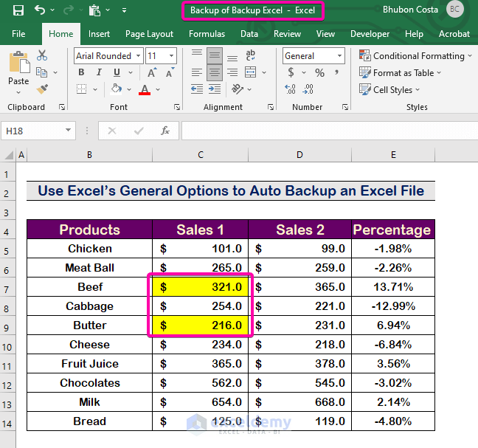Select the Format Painter brush icon
The image size is (478, 448).
42,89
